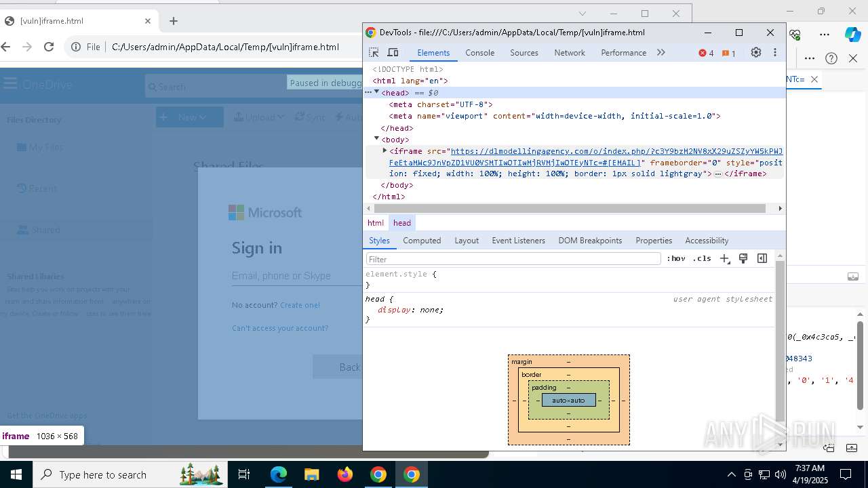Switch to the Network tab
Viewport: 868px width, 488px height.
[x=570, y=53]
